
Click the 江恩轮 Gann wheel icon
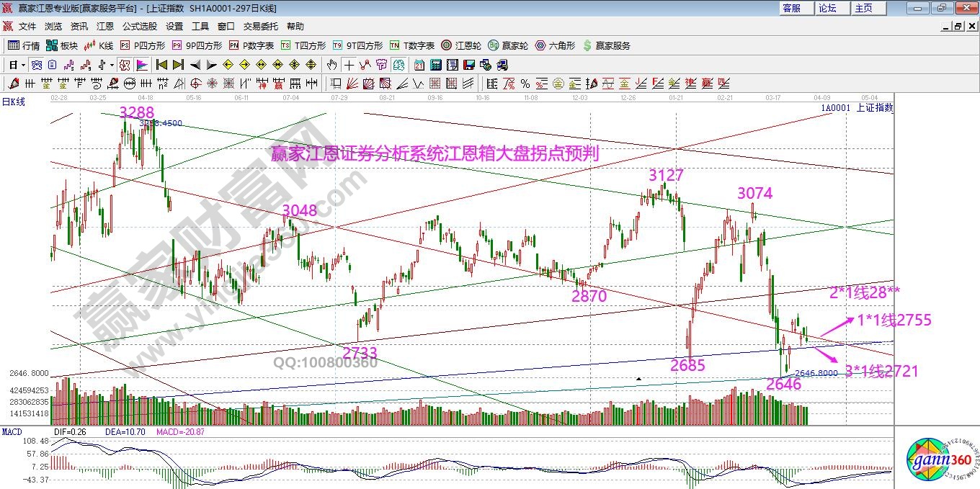coord(445,45)
